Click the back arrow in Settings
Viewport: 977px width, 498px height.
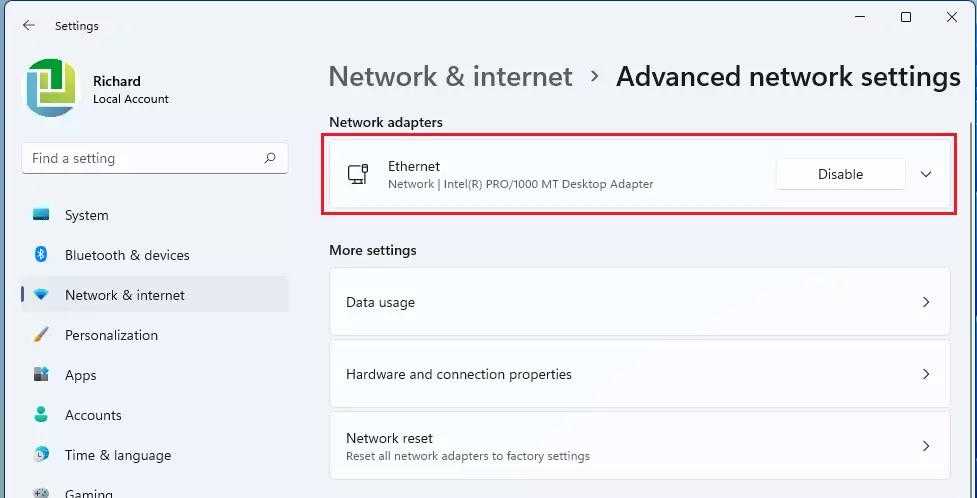coord(28,26)
